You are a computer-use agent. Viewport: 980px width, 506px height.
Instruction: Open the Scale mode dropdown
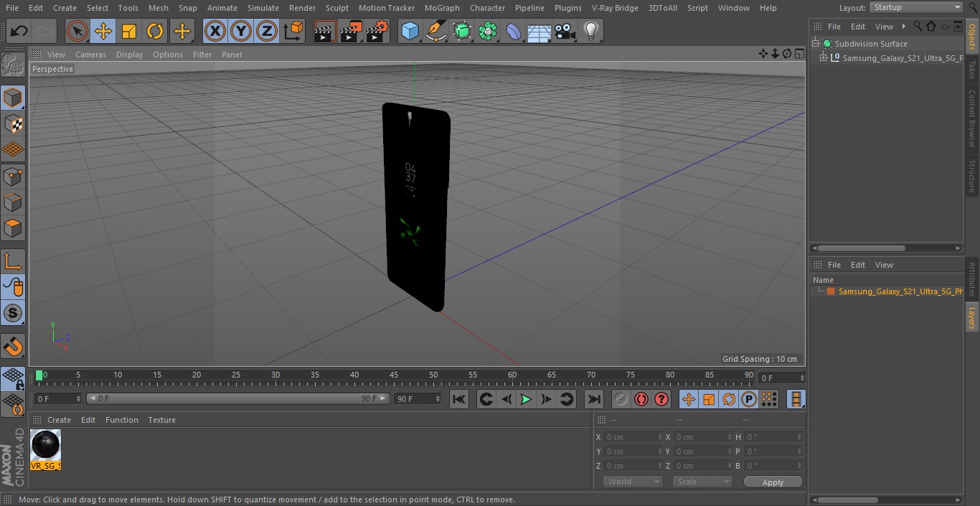click(702, 482)
